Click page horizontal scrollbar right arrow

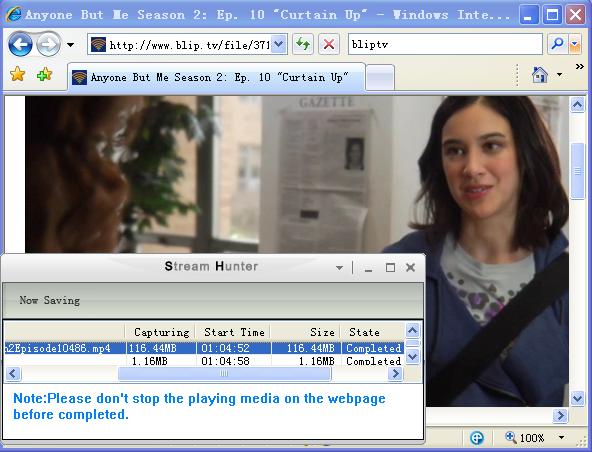tap(561, 416)
